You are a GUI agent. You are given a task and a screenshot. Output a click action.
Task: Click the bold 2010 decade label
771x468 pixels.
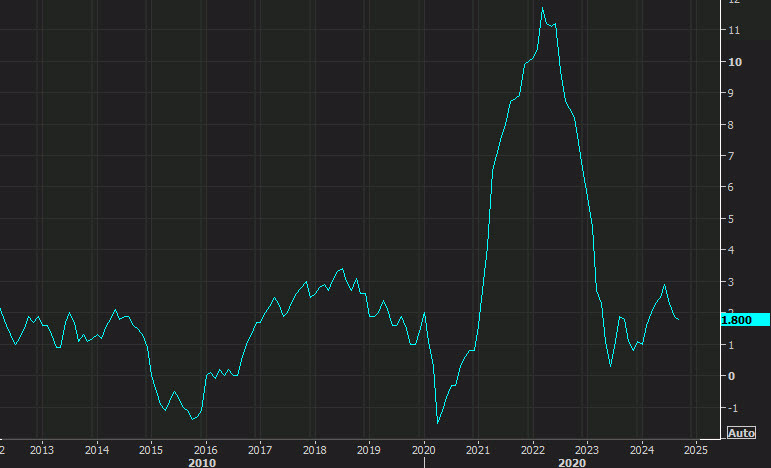(203, 462)
